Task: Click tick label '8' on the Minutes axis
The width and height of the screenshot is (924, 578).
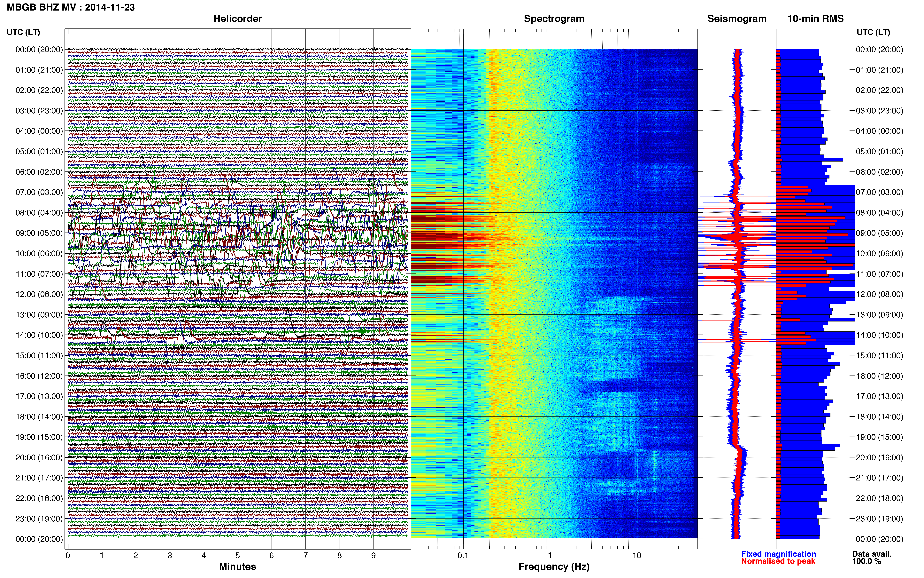Action: (340, 556)
